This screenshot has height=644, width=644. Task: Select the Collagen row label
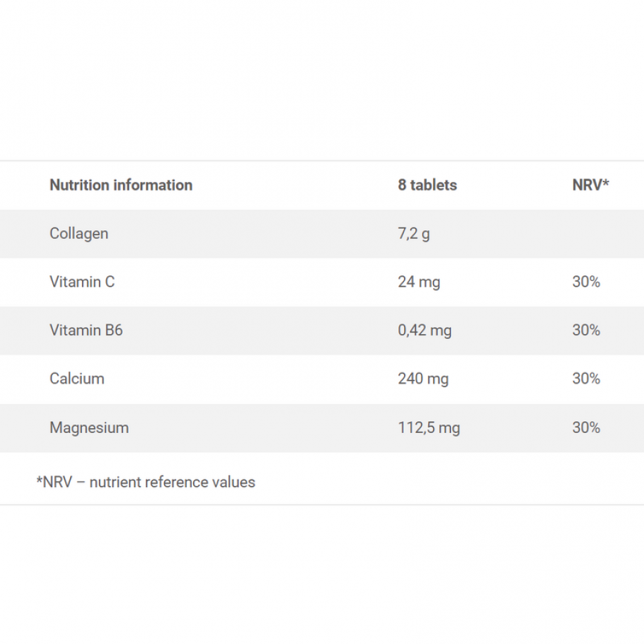click(79, 234)
